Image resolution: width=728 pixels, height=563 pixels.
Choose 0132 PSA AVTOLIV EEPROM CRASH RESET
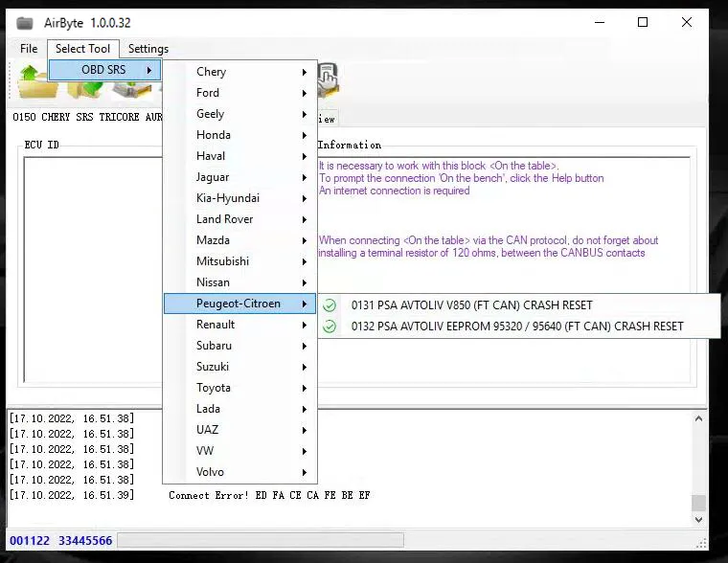point(517,327)
